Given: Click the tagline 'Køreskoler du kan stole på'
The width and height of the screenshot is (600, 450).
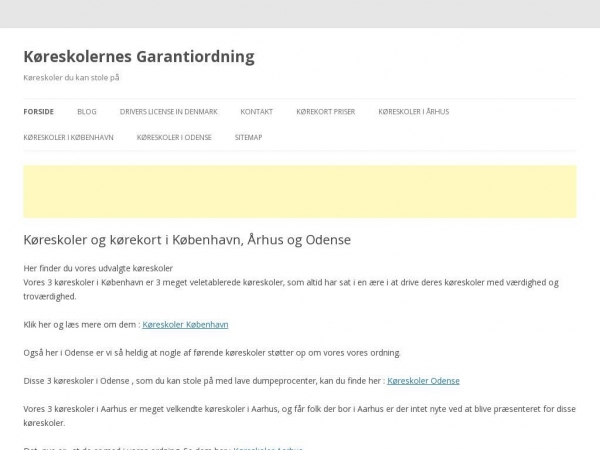Looking at the screenshot, I should [72, 78].
